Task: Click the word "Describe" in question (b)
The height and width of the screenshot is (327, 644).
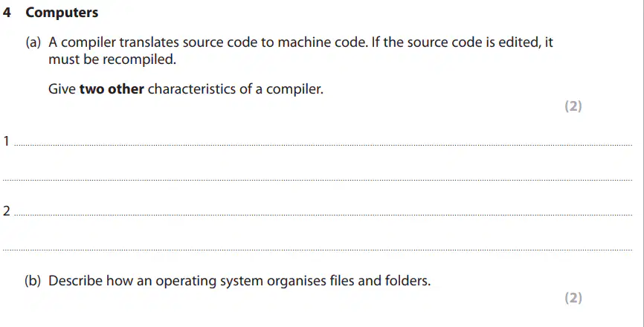Action: [75, 281]
